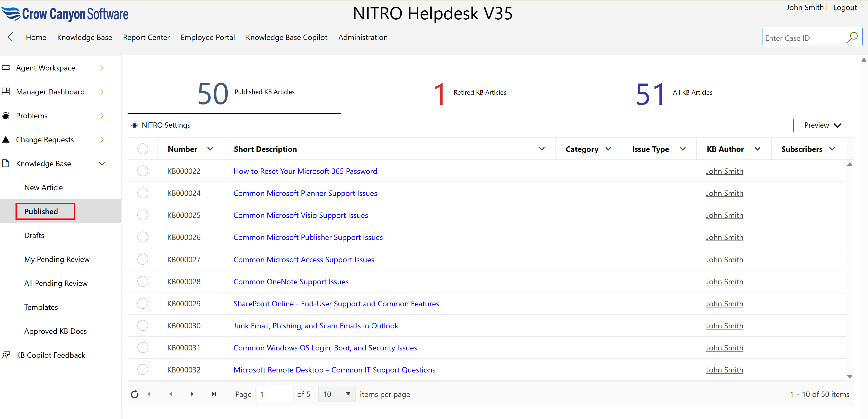Open the items per page dropdown
This screenshot has height=419, width=868.
pos(337,394)
